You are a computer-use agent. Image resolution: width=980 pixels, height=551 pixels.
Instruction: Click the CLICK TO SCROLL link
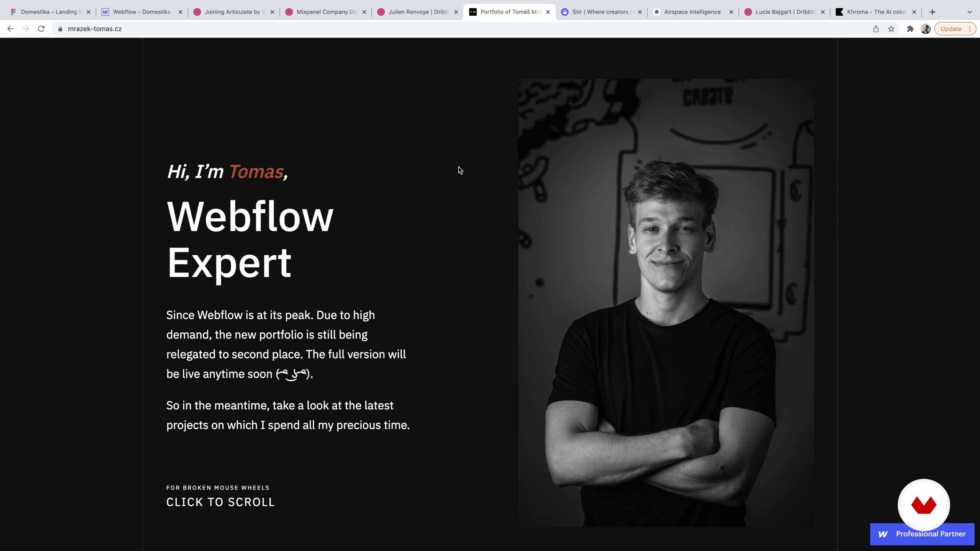(220, 502)
